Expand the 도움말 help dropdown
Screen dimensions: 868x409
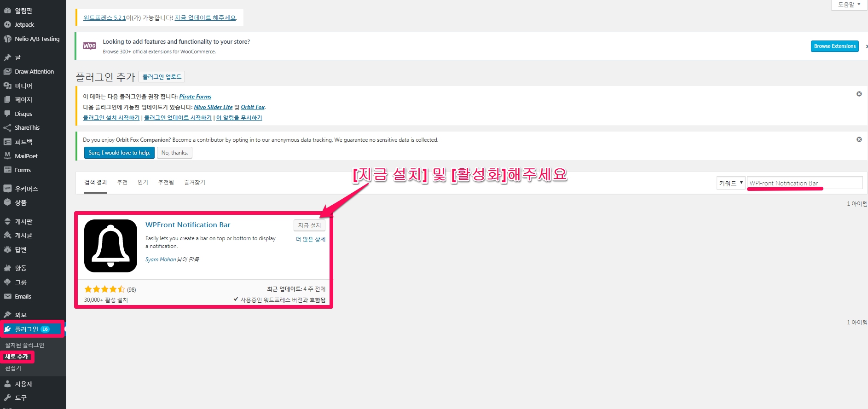849,5
